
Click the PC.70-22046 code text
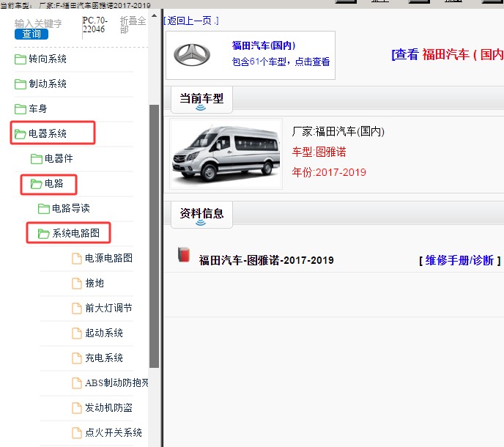pos(95,24)
